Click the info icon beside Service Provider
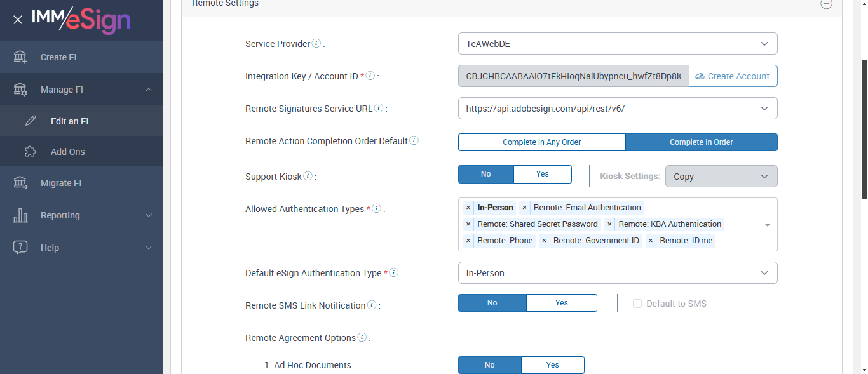868x374 pixels. (x=316, y=44)
